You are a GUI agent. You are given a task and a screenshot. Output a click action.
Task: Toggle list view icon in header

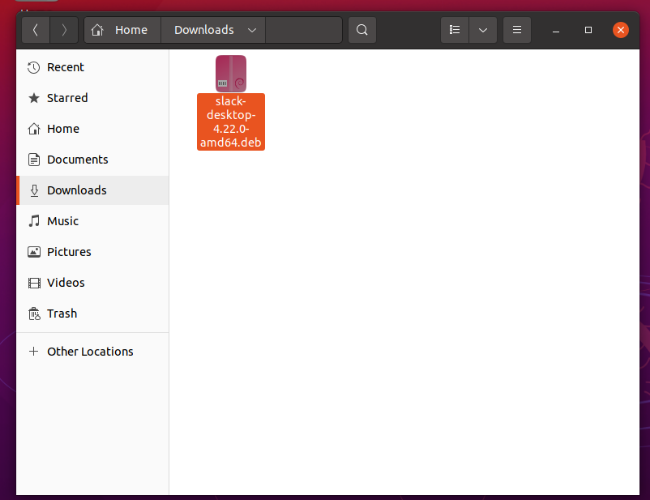point(455,30)
